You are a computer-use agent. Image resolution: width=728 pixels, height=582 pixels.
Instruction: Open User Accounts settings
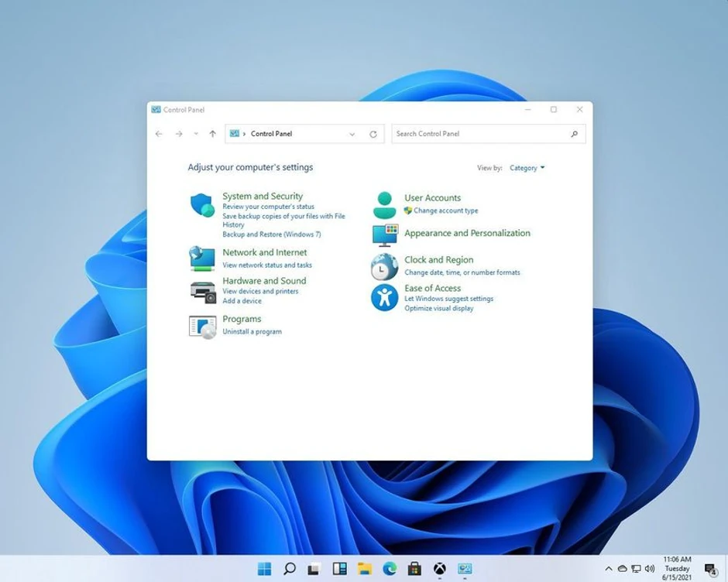[x=432, y=198]
